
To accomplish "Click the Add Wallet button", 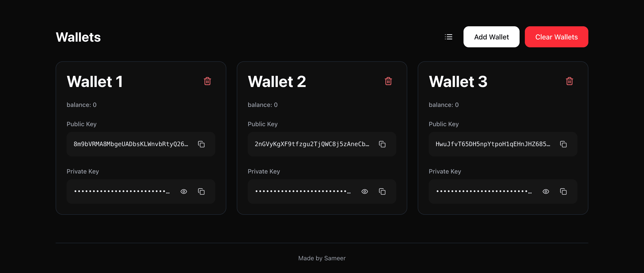I will 491,37.
